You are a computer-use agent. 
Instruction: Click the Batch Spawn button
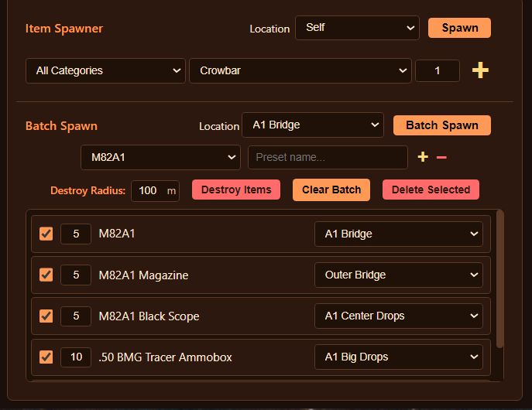(441, 125)
